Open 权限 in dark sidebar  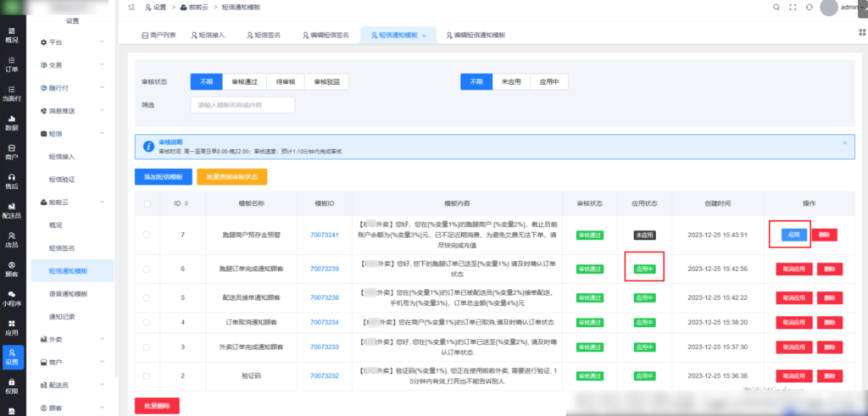tap(12, 386)
